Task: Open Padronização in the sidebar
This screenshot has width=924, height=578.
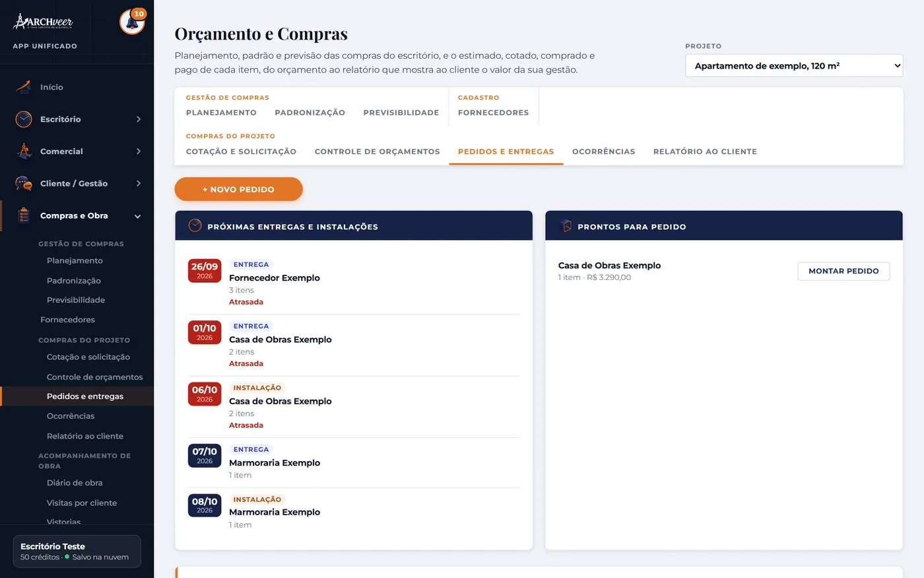Action: pos(74,281)
